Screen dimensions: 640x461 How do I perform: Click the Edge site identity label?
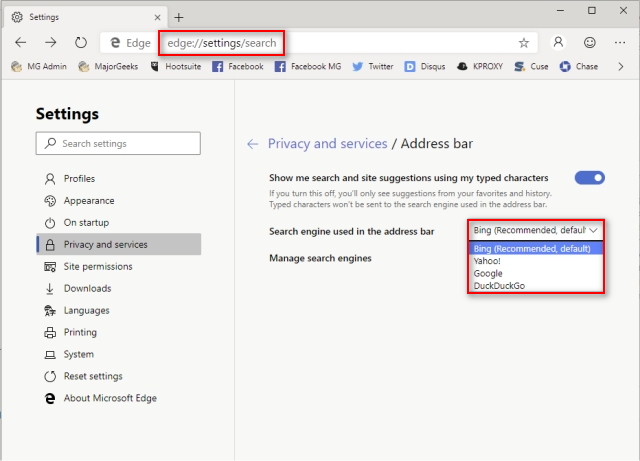130,43
